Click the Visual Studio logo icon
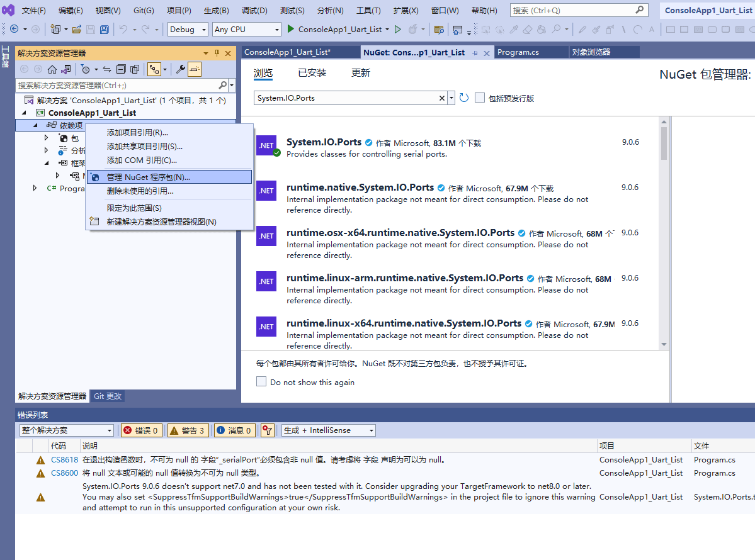This screenshot has width=755, height=560. [x=8, y=10]
